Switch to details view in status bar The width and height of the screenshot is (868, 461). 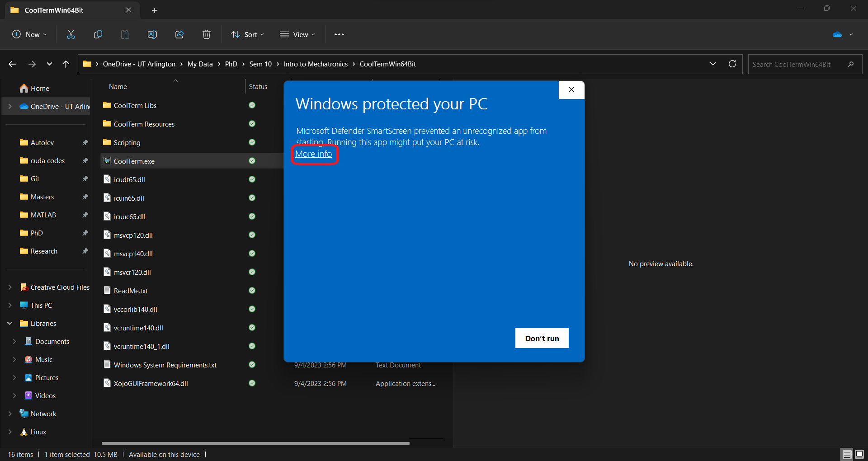pyautogui.click(x=847, y=454)
